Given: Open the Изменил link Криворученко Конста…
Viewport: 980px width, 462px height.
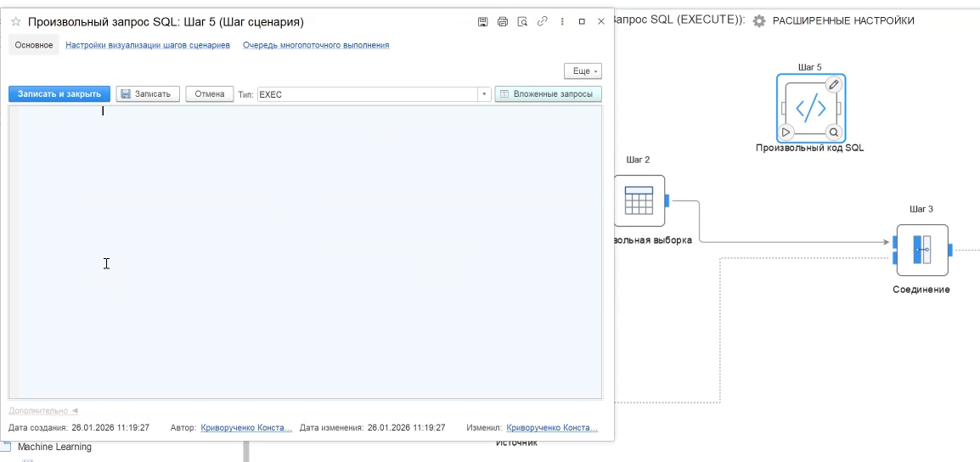Looking at the screenshot, I should tap(552, 428).
